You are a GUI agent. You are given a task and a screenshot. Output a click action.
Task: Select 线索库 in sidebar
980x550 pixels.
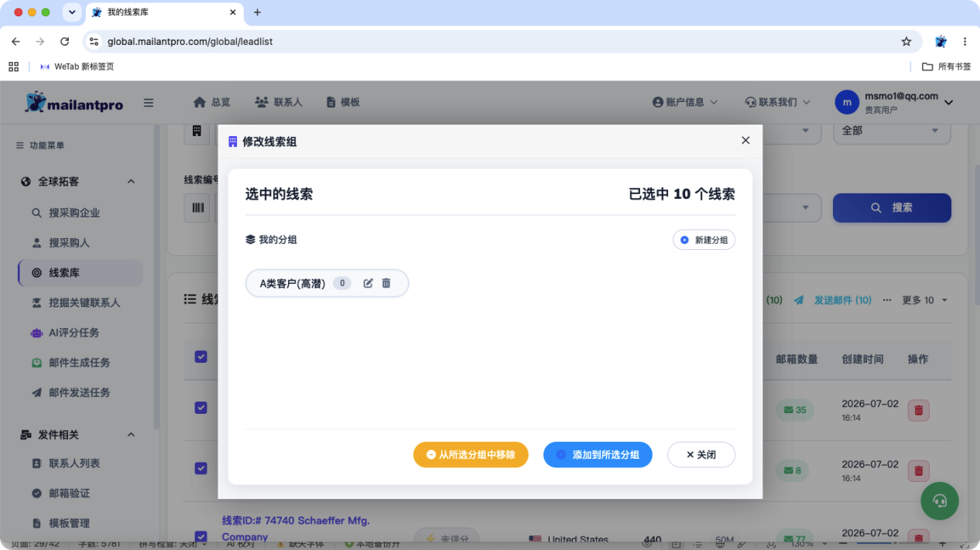coord(81,273)
